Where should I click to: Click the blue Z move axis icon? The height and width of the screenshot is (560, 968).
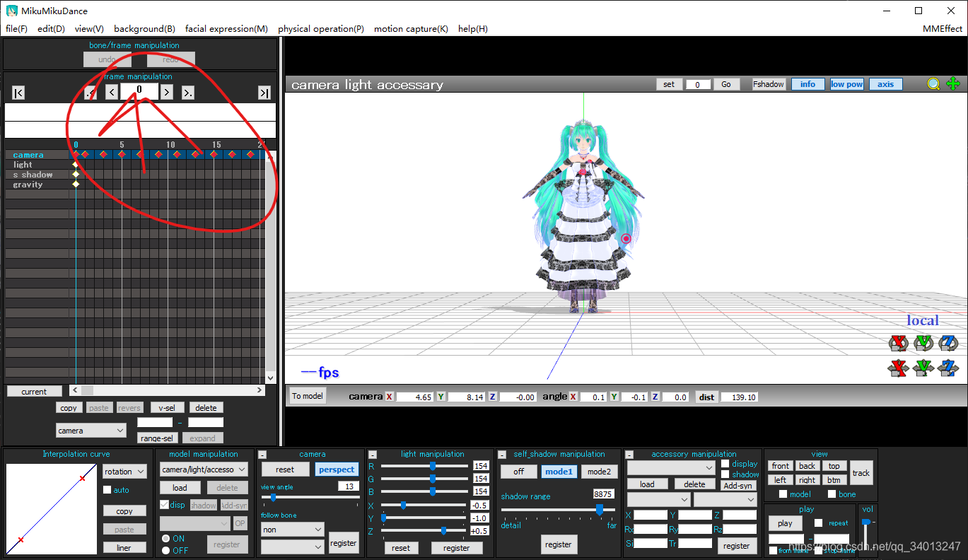948,368
